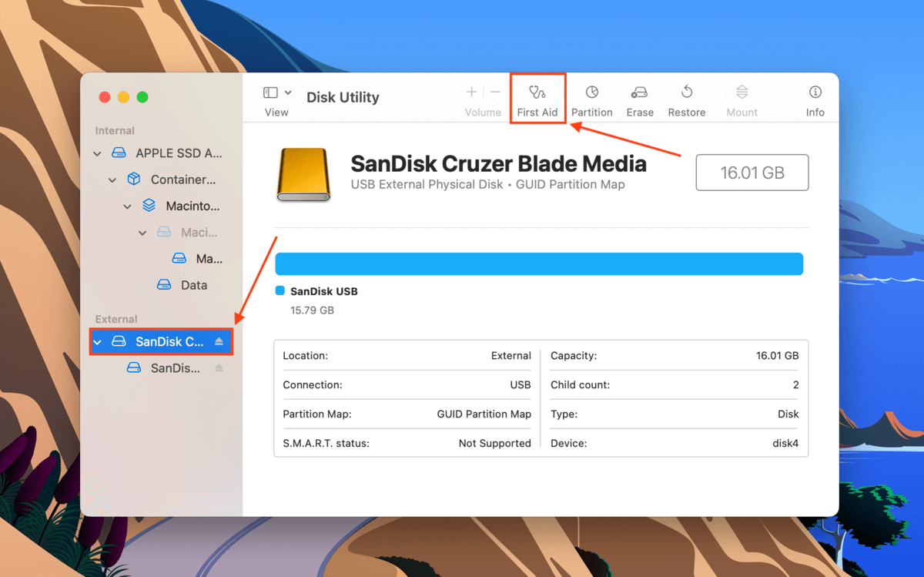This screenshot has height=577, width=924.
Task: Click the Child count value 2
Action: point(795,384)
